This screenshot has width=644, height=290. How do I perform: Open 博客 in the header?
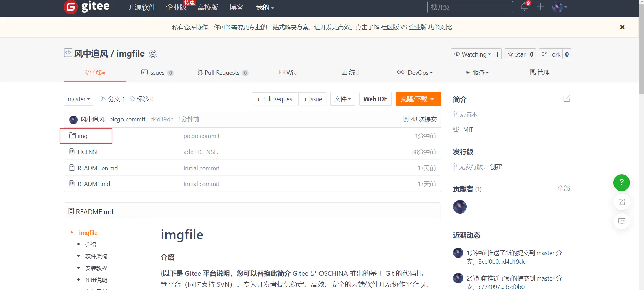(x=236, y=7)
